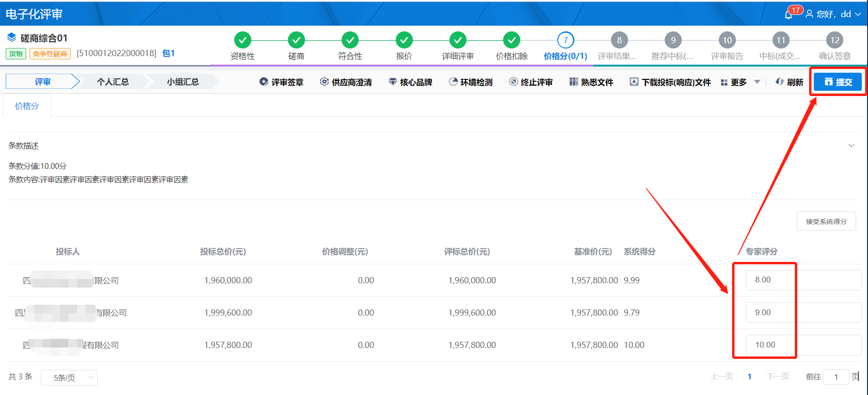Image resolution: width=868 pixels, height=395 pixels.
Task: Click the 货物 green tag
Action: pos(16,54)
